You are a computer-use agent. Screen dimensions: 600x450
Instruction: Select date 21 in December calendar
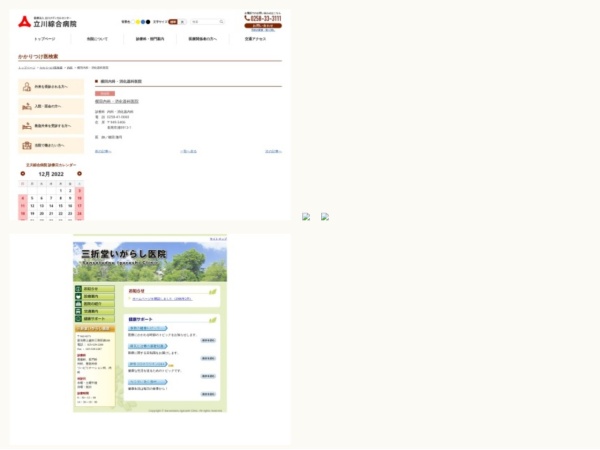[51, 214]
